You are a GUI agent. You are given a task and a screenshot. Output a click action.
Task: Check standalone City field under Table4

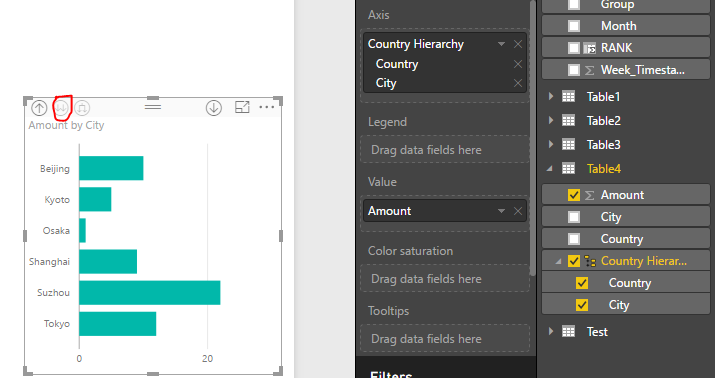click(x=574, y=217)
